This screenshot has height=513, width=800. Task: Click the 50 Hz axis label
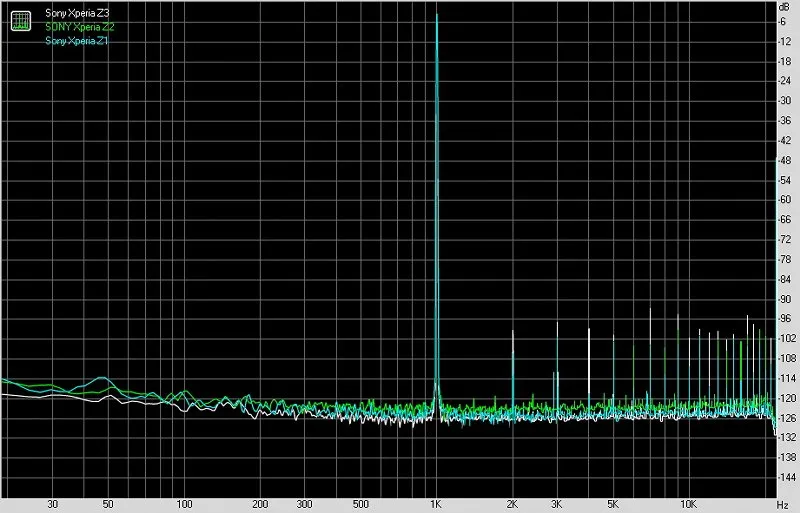tap(108, 504)
